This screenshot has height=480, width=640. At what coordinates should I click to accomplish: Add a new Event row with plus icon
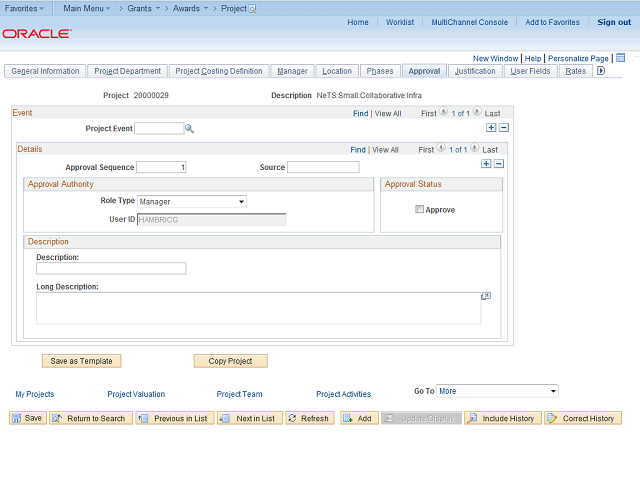pos(491,128)
